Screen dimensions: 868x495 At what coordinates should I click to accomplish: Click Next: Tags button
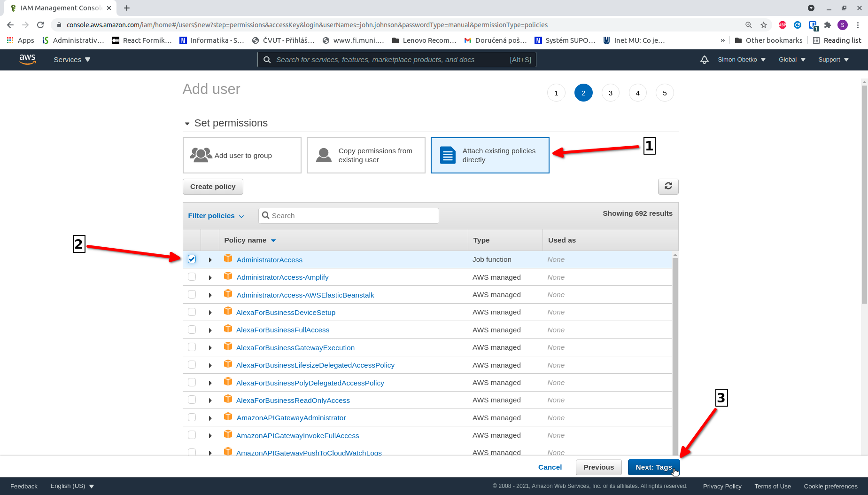coord(654,467)
